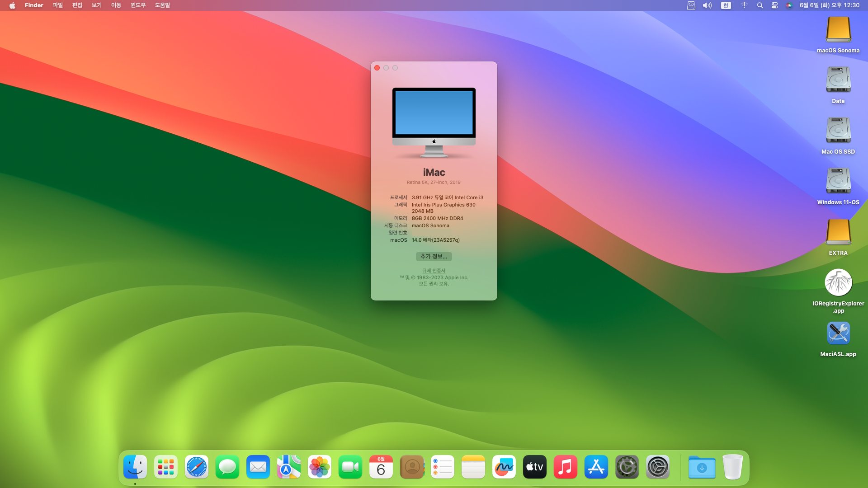Open App Store in the Dock

596,467
